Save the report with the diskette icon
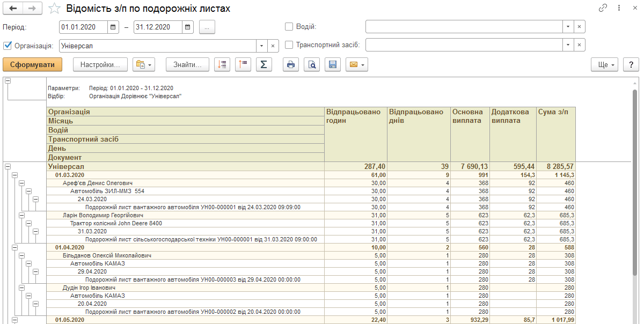Viewport: 644px width, 324px height. (333, 64)
